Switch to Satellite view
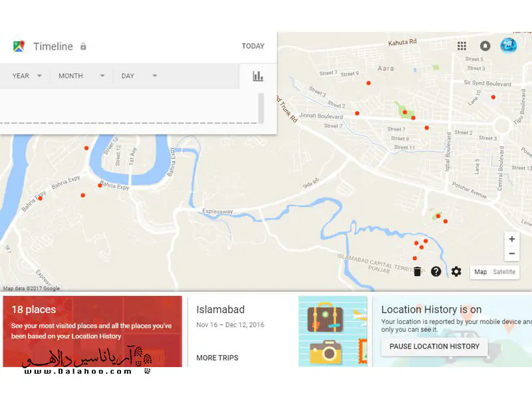This screenshot has height=399, width=532. (x=504, y=272)
